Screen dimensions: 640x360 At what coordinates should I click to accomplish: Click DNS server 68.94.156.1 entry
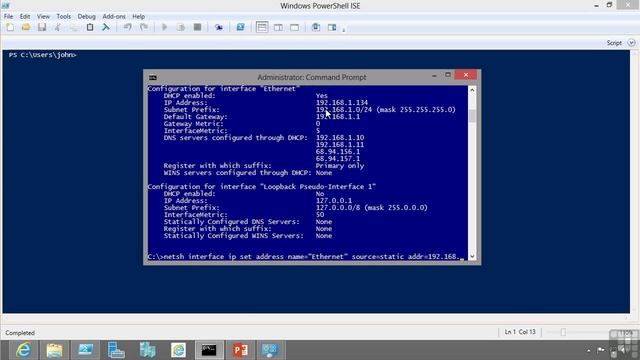[338, 151]
